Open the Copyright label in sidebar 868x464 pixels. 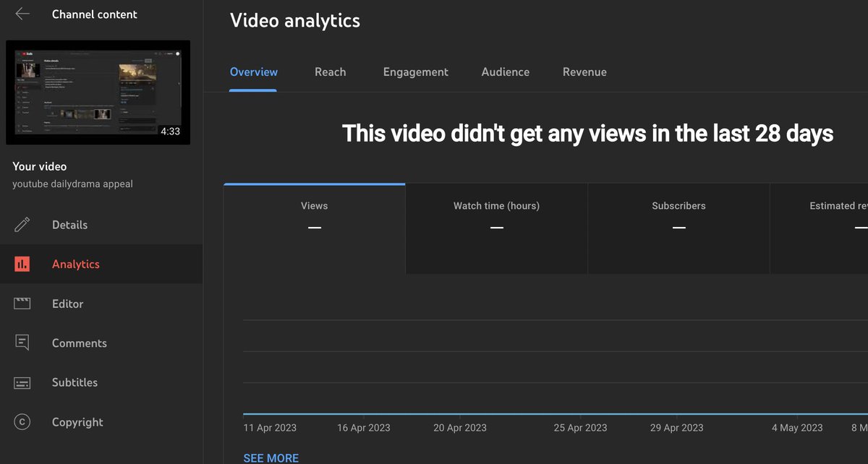pyautogui.click(x=77, y=422)
